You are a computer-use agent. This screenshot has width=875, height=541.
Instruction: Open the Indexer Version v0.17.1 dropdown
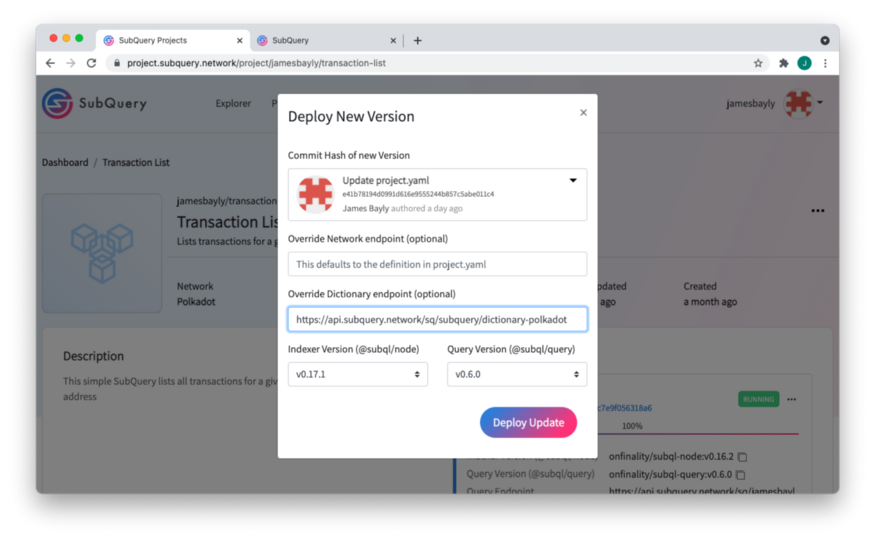(x=358, y=374)
